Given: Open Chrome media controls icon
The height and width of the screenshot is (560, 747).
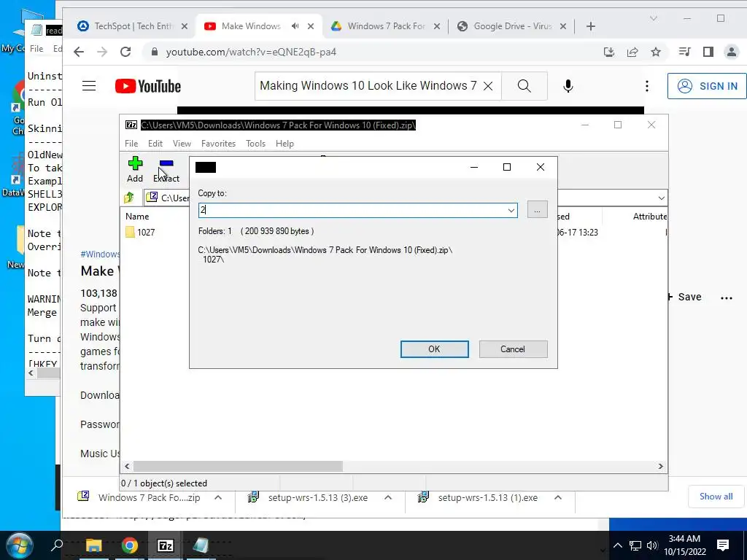Looking at the screenshot, I should tap(684, 52).
